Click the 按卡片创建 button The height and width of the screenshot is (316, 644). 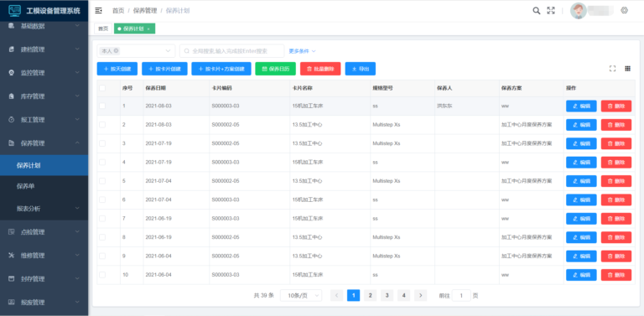tap(164, 69)
